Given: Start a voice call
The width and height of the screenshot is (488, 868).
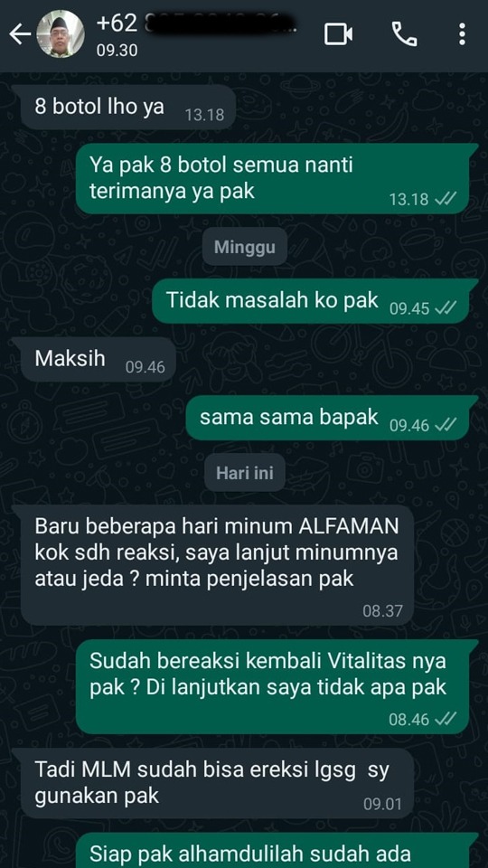Looking at the screenshot, I should click(x=405, y=34).
